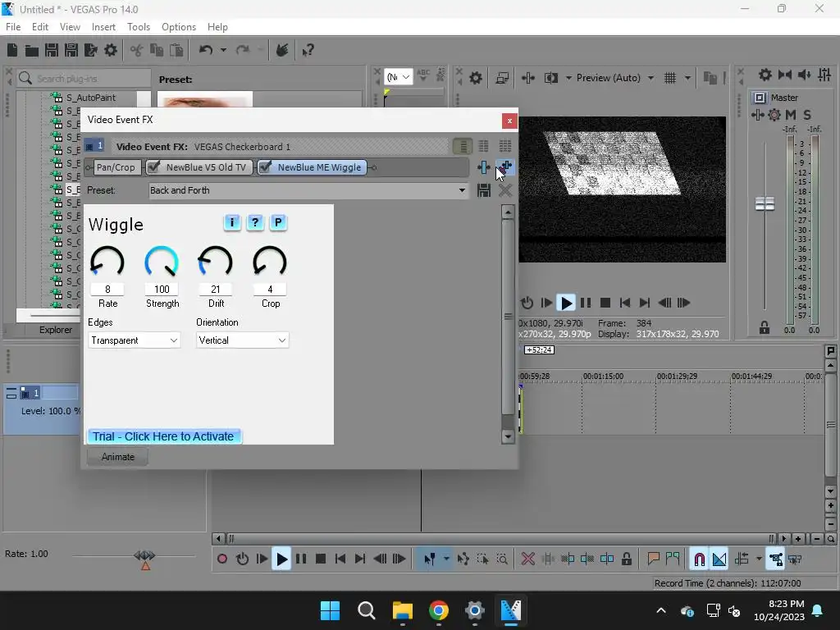This screenshot has height=630, width=840.
Task: Click the Lock event padlock icon
Action: coord(626,559)
